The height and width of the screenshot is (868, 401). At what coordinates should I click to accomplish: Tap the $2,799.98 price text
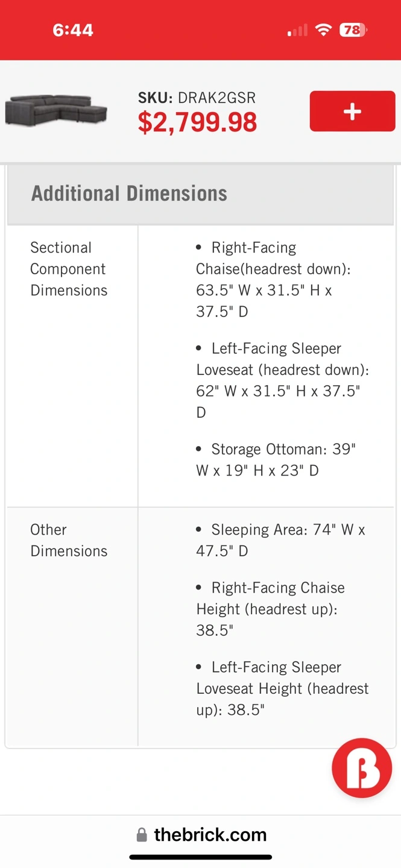pyautogui.click(x=197, y=122)
